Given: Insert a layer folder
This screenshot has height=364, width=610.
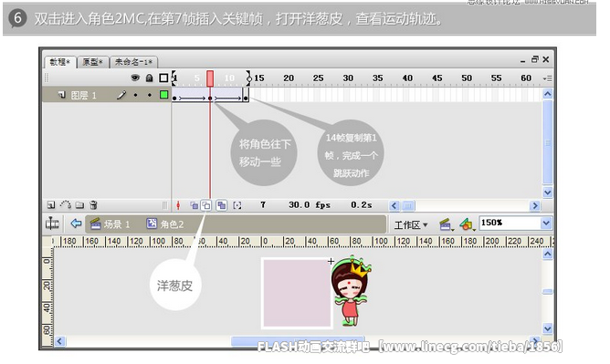Looking at the screenshot, I should (79, 204).
